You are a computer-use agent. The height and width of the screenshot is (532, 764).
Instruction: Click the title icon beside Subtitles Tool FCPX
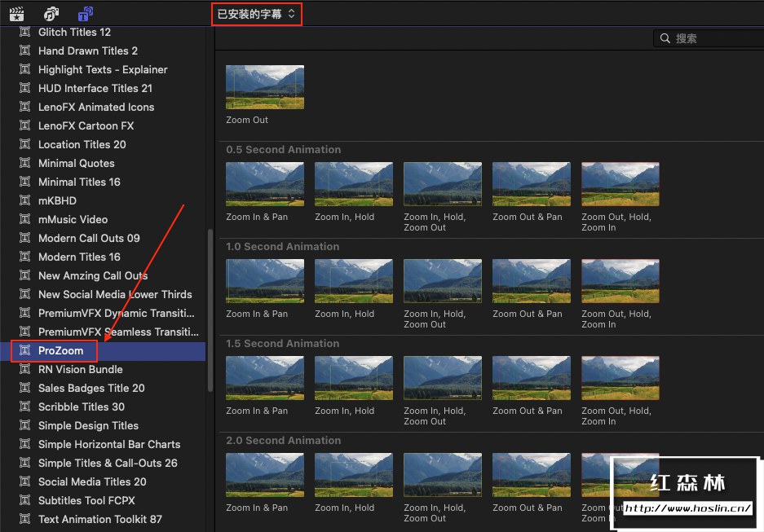(x=24, y=500)
